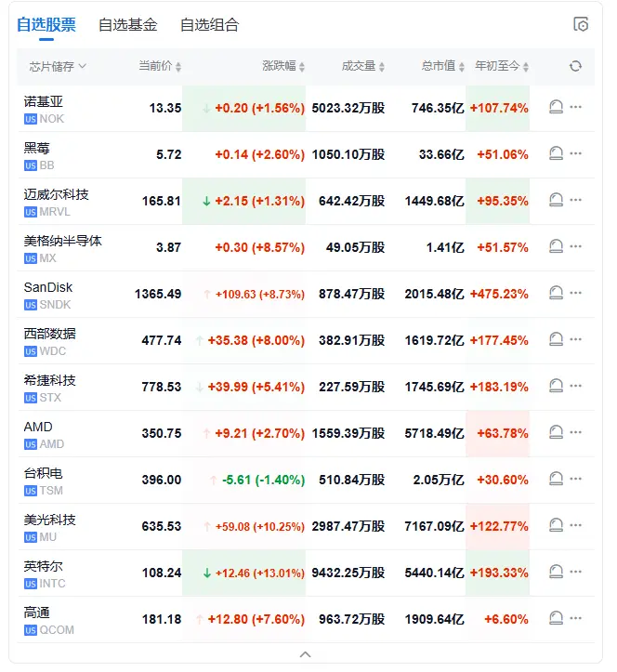
Task: Set alert bell for 希捷科技 STX
Action: click(556, 386)
